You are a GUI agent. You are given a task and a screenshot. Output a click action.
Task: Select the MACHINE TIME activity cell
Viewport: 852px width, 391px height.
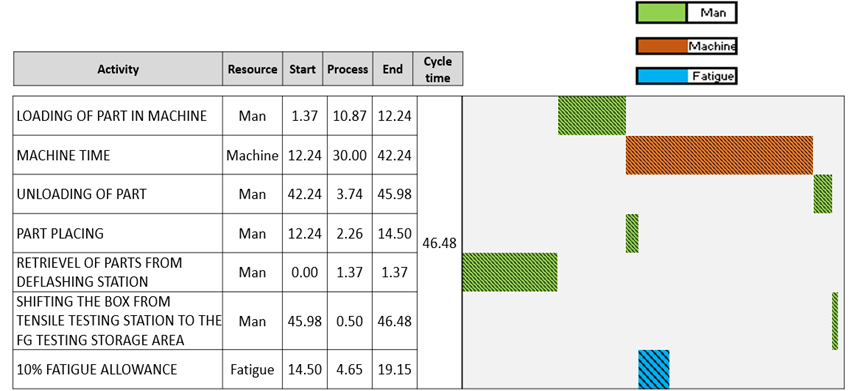(x=118, y=155)
